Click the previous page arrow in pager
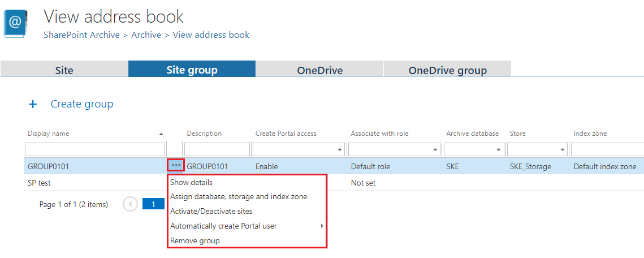This screenshot has width=644, height=258. [131, 204]
